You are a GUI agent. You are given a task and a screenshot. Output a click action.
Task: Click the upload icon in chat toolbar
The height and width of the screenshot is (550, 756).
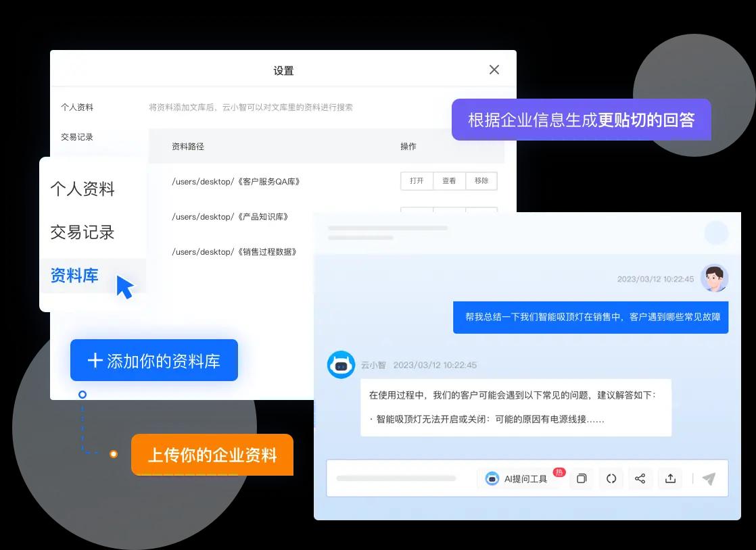[x=671, y=478]
